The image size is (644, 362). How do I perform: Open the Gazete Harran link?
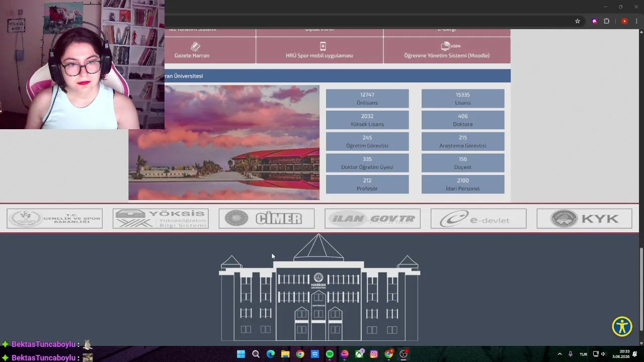(192, 55)
